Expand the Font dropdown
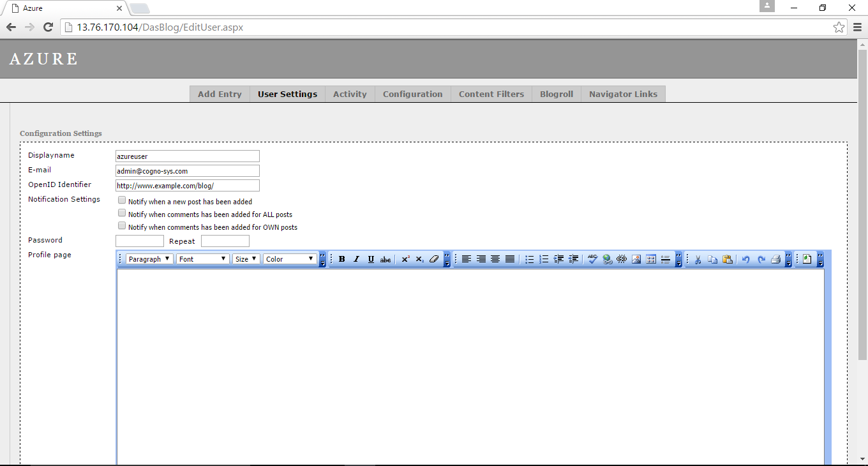This screenshot has width=868, height=466. (203, 259)
